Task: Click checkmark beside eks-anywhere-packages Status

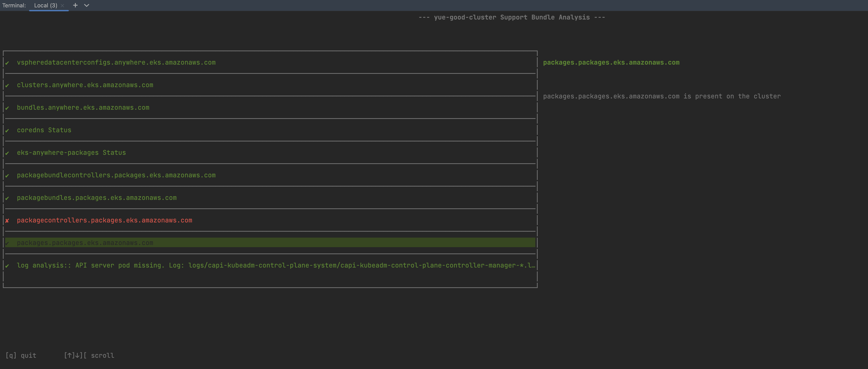Action: (x=7, y=153)
